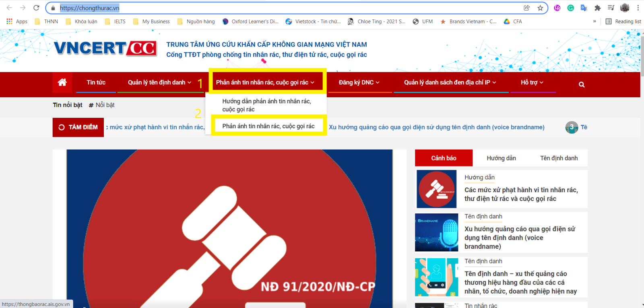Screen dimensions: 644x308
Task: Select Phản ánh tin nhắn rác, cuộc gọi rác submenu item
Action: [268, 126]
